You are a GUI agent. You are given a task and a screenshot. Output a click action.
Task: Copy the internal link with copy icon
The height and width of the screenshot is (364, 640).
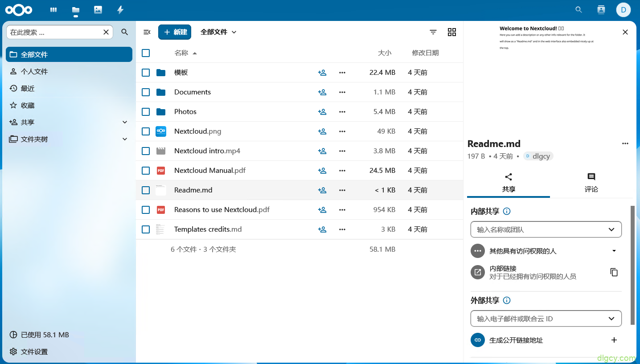coord(614,272)
